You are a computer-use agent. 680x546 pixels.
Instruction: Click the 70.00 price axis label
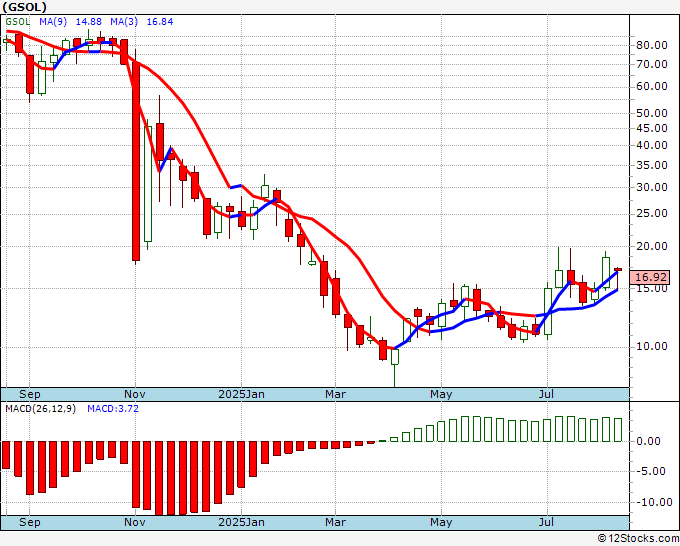tap(651, 65)
